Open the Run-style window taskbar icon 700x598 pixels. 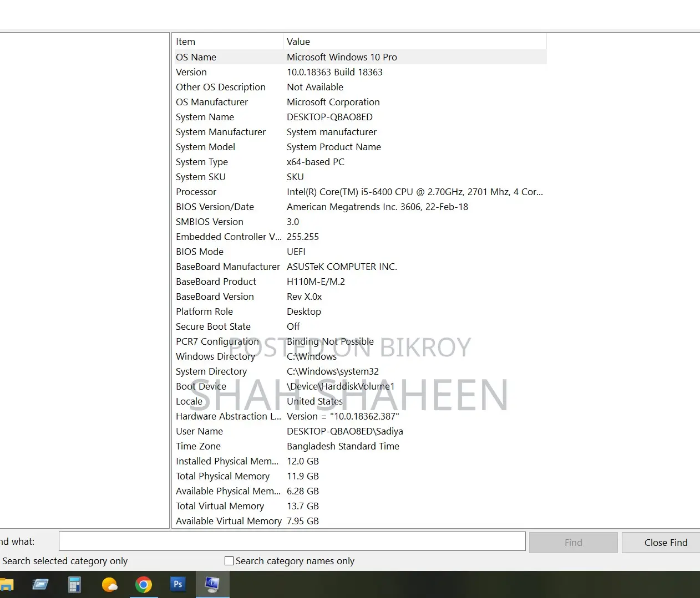(40, 584)
